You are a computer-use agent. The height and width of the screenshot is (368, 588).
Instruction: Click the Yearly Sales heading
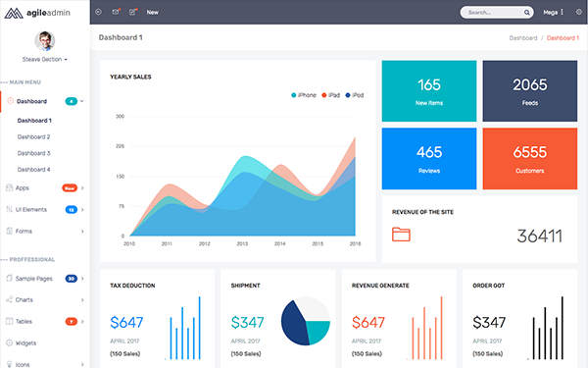click(130, 77)
